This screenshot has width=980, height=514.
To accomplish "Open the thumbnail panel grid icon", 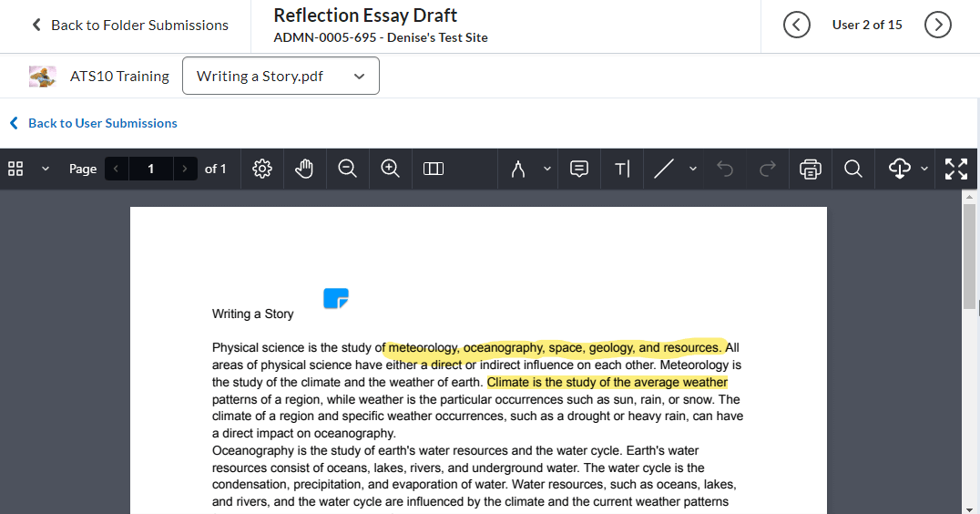I will (x=15, y=169).
